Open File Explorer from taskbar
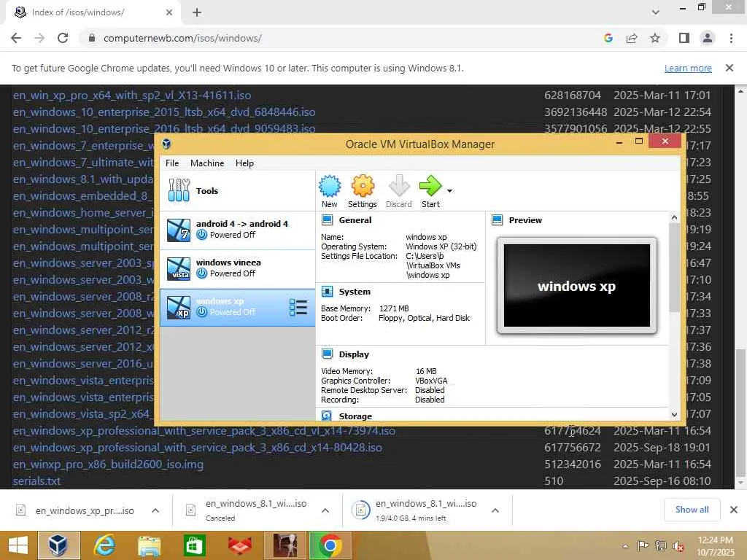This screenshot has height=560, width=747. click(x=149, y=545)
